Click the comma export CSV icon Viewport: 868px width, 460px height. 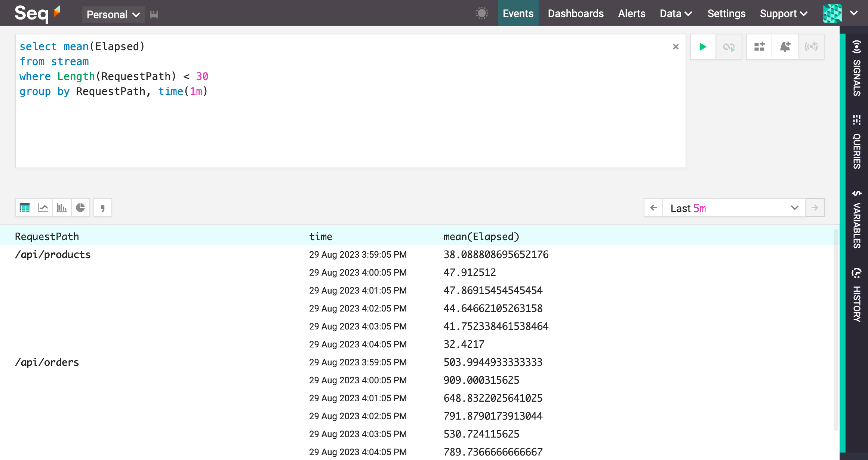pyautogui.click(x=103, y=208)
